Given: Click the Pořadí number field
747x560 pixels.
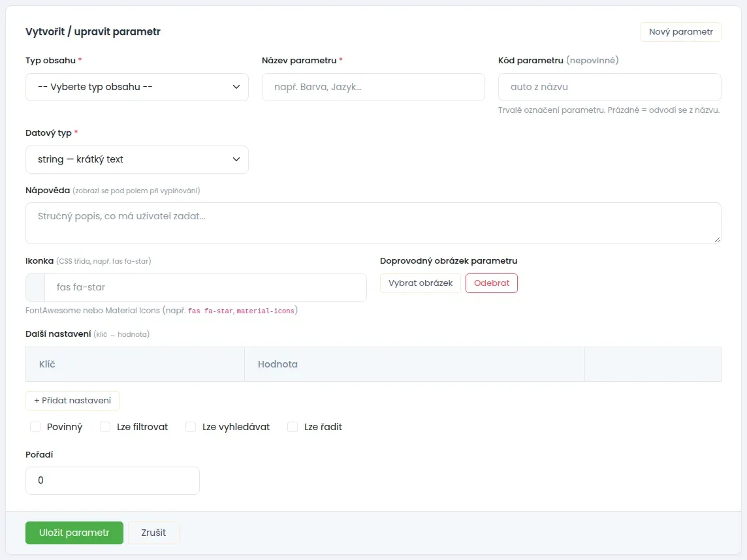Looking at the screenshot, I should tap(112, 480).
